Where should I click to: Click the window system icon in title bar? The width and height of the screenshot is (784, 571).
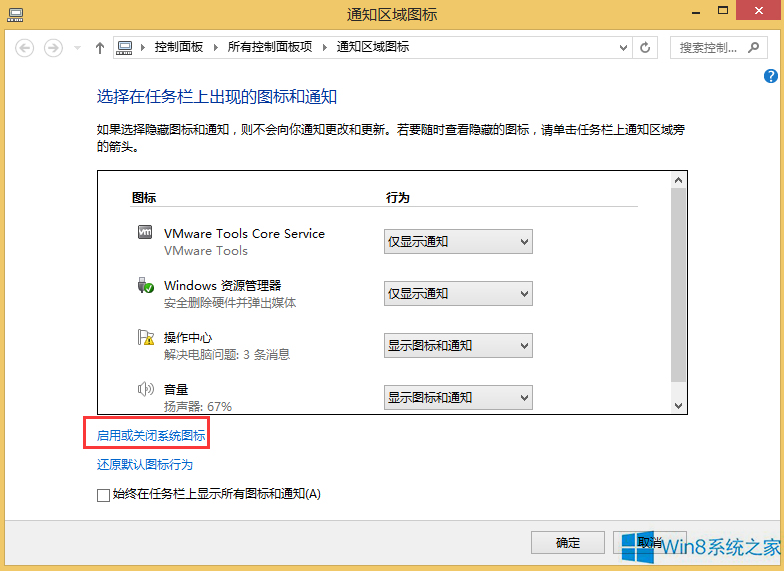pos(15,14)
